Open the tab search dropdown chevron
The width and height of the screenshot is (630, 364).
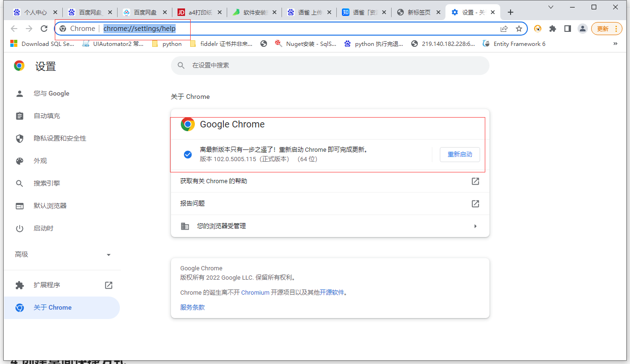coord(551,7)
